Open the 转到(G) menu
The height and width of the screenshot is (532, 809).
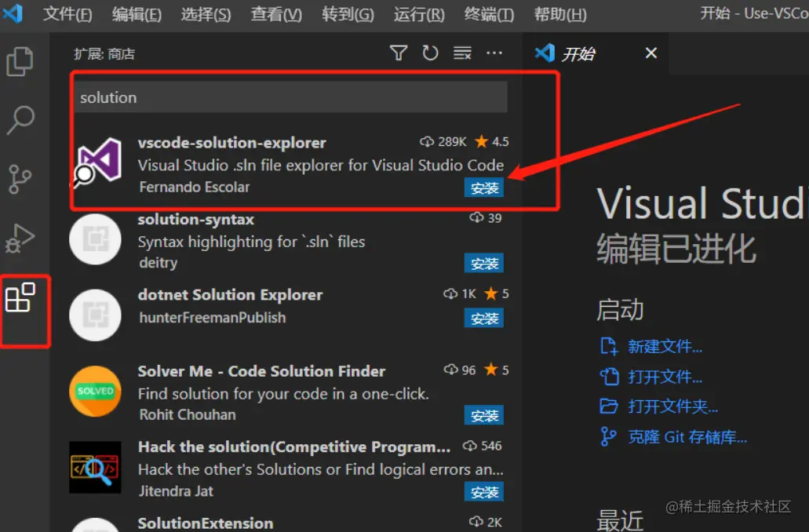[x=348, y=14]
